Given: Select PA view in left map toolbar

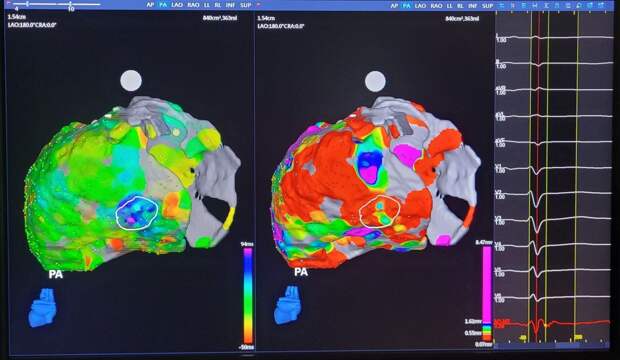Looking at the screenshot, I should (163, 5).
